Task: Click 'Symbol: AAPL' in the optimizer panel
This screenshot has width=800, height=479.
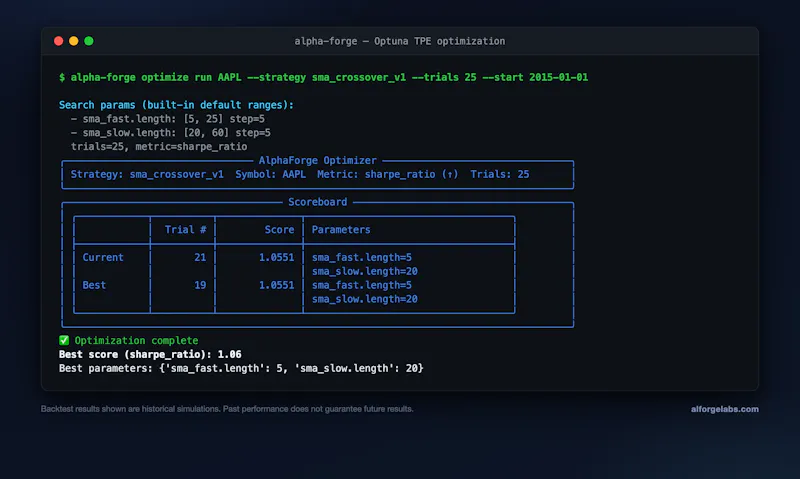Action: pyautogui.click(x=270, y=174)
